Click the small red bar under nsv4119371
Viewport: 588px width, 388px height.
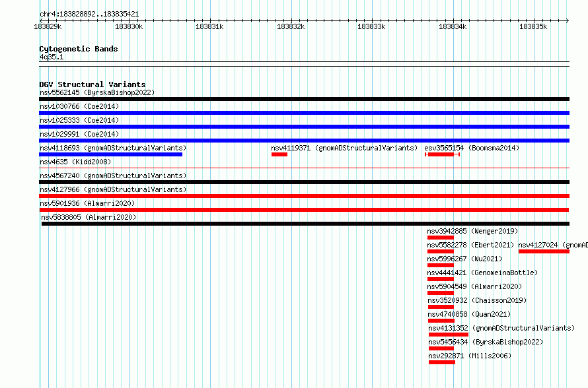point(279,154)
